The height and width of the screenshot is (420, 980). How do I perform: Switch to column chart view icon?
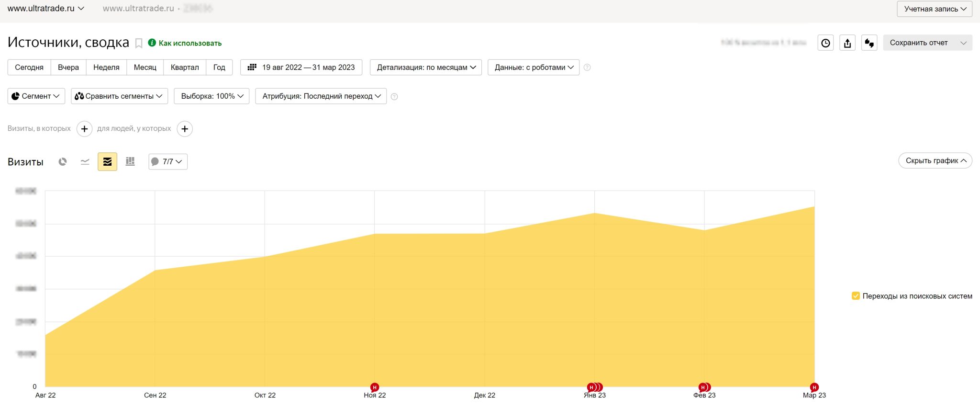[x=130, y=162]
